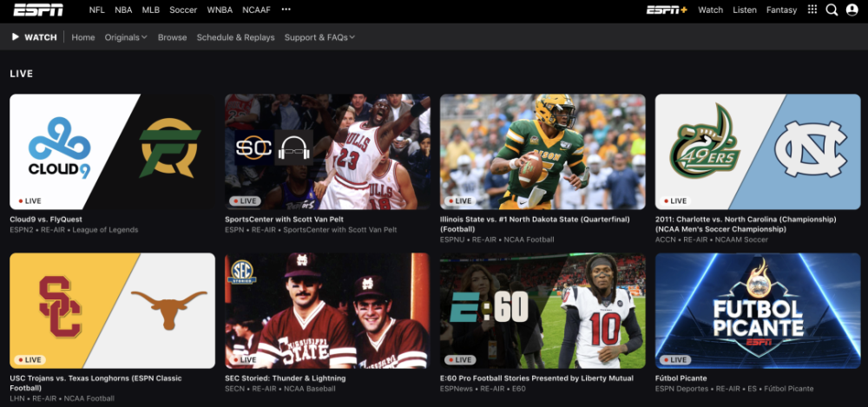This screenshot has width=868, height=407.
Task: Open the more sports ellipsis menu
Action: [286, 10]
